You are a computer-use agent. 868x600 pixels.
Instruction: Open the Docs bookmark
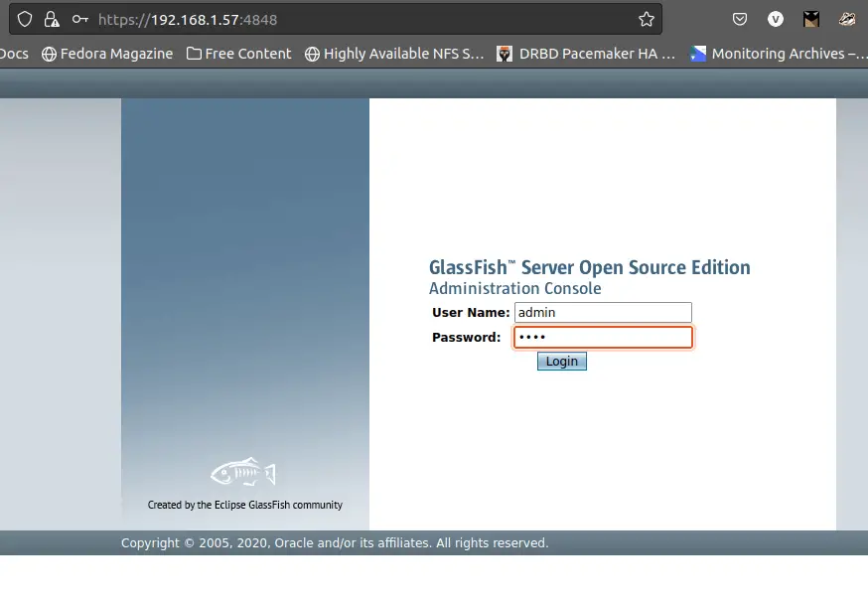[13, 54]
